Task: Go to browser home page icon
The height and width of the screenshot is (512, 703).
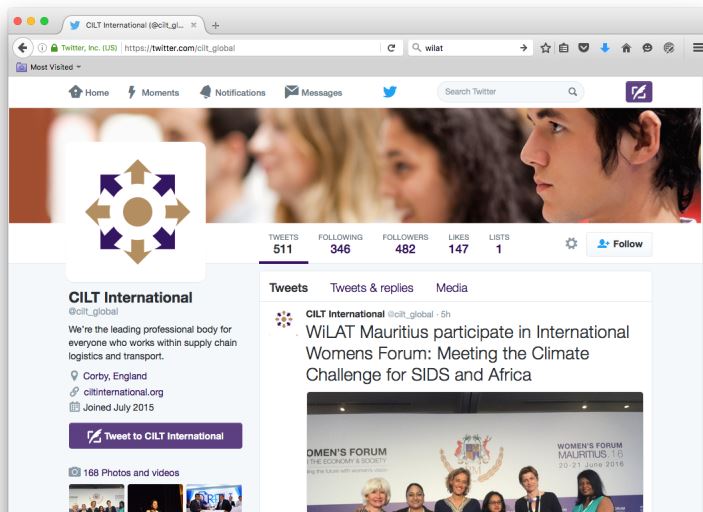Action: (x=626, y=48)
